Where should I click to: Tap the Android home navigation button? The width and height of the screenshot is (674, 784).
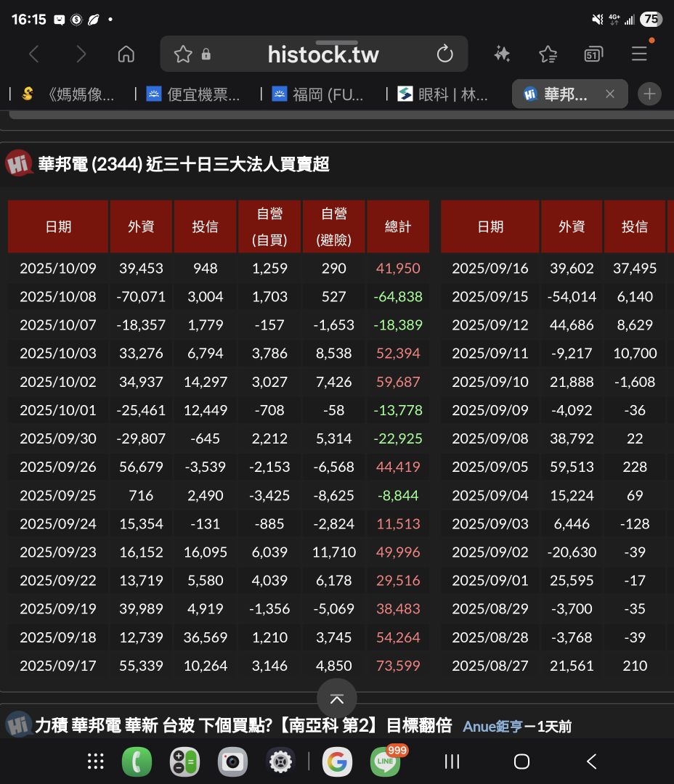521,761
